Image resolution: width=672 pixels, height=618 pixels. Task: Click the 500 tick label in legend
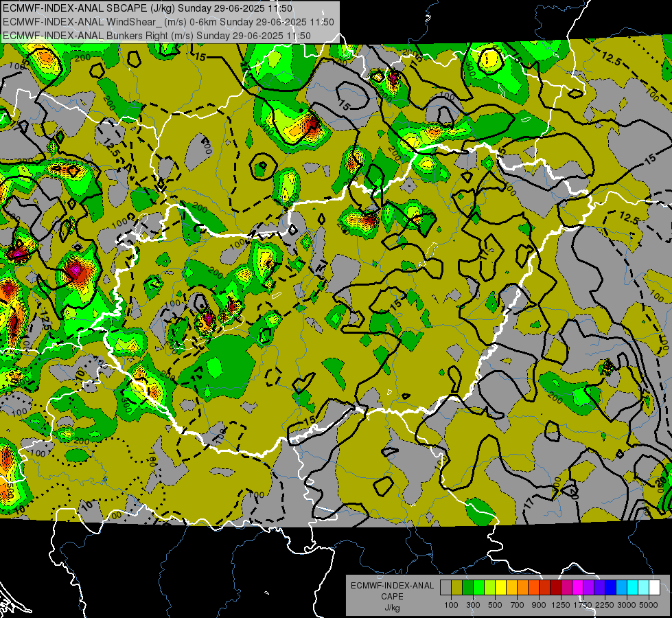click(495, 605)
